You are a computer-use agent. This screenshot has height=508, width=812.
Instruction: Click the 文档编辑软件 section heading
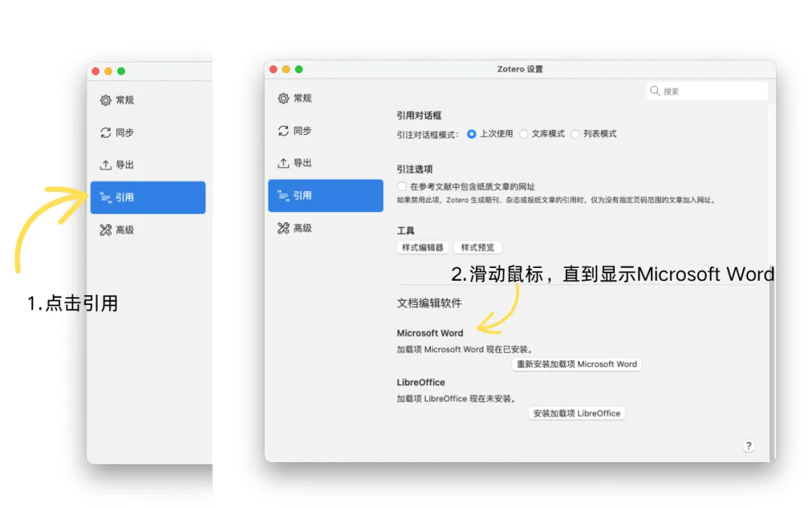point(429,303)
